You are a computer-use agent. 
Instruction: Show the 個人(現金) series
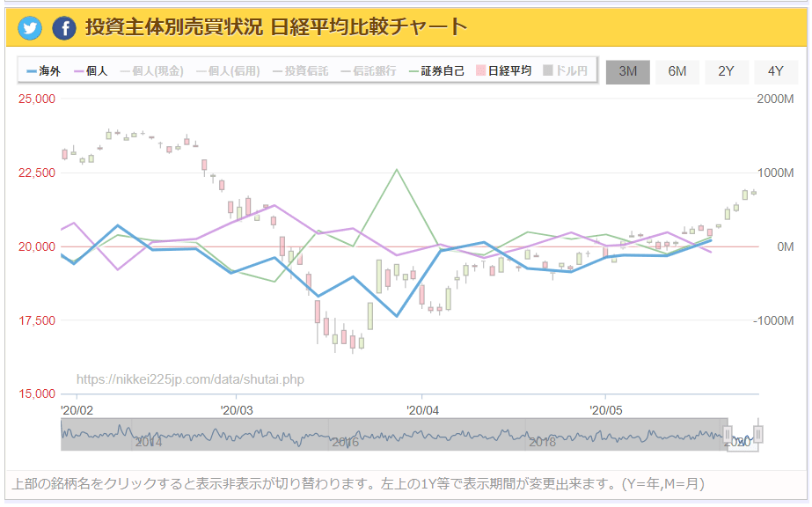coord(151,71)
